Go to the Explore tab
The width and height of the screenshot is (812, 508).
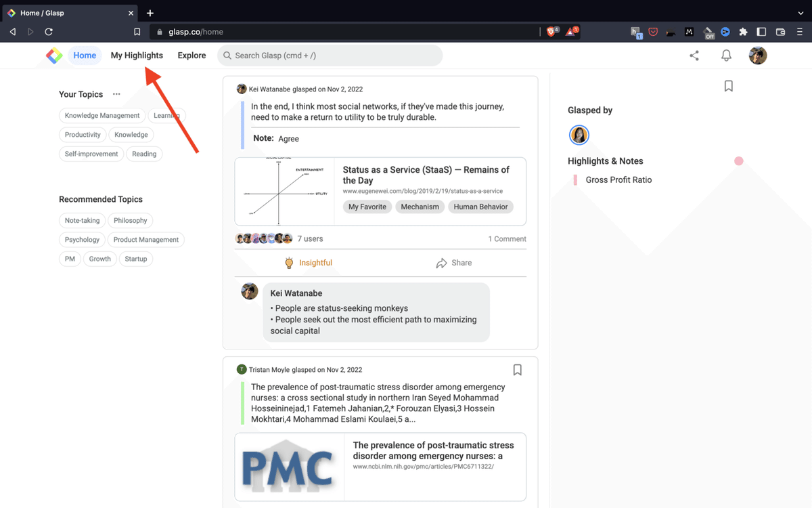pyautogui.click(x=191, y=56)
